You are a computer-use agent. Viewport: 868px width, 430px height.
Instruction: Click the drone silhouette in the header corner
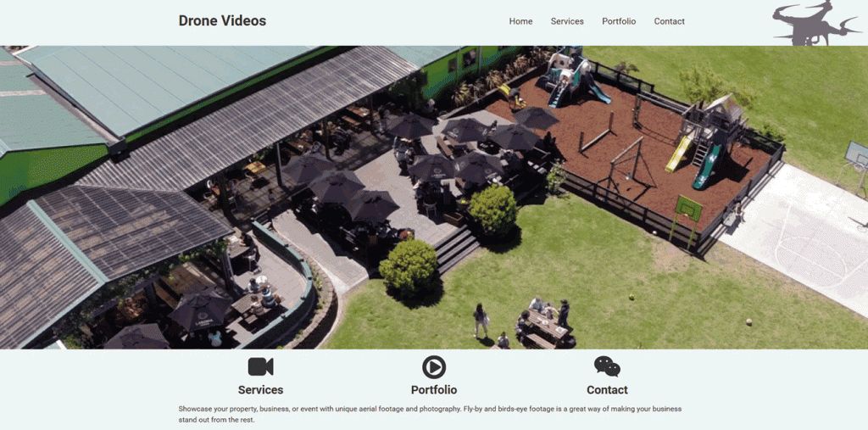[817, 23]
